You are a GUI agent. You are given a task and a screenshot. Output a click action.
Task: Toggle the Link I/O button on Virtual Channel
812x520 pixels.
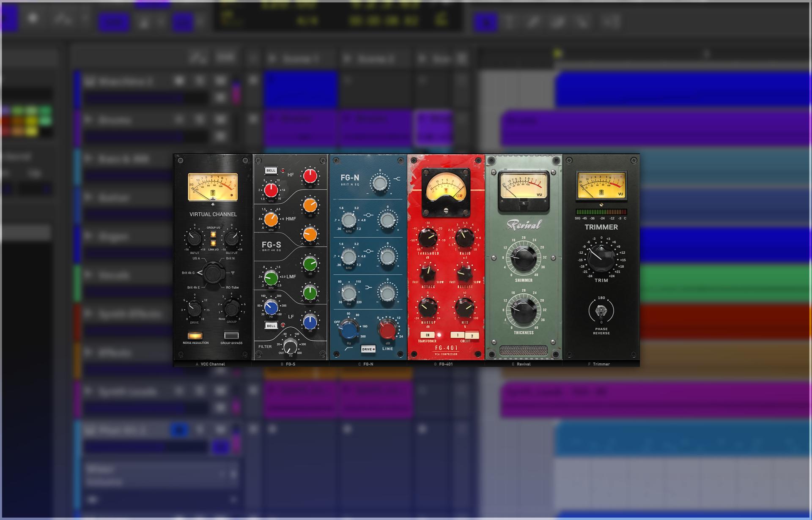pyautogui.click(x=213, y=244)
